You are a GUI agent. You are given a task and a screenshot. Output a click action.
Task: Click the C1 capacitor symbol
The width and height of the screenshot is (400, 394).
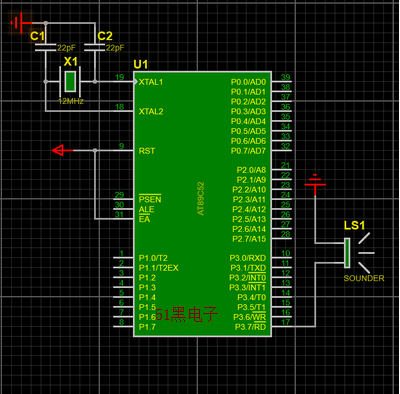(45, 48)
